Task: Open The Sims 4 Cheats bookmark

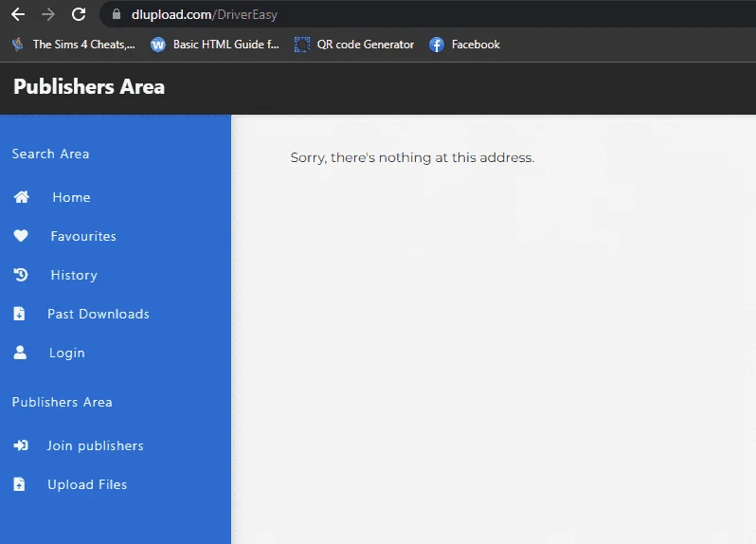Action: click(74, 45)
